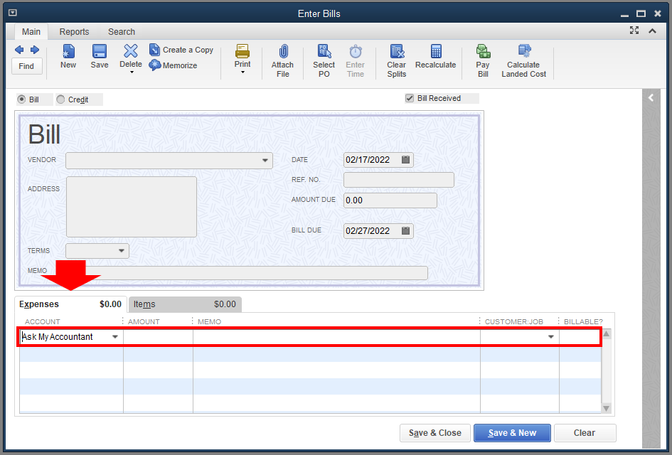Open the Print dropdown arrow

tap(243, 72)
